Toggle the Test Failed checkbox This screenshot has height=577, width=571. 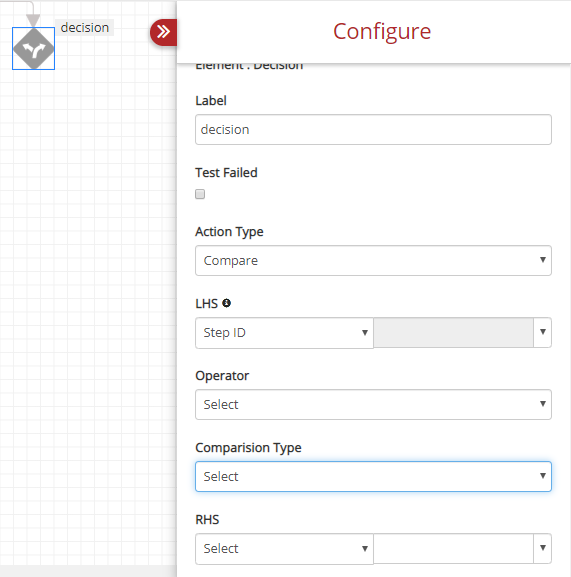pos(200,194)
